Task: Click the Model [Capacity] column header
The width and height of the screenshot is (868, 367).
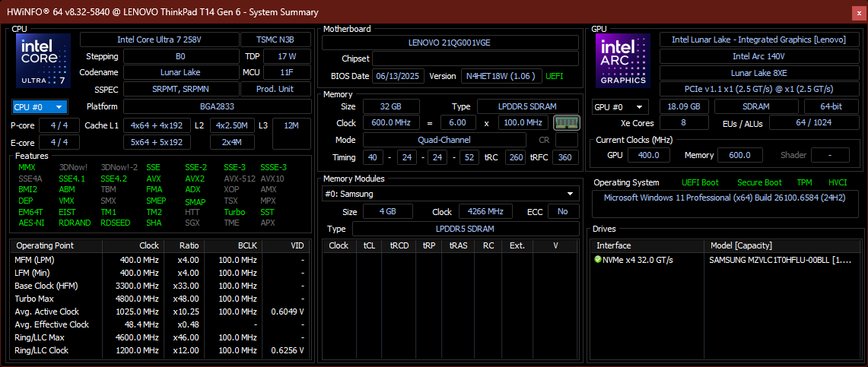Action: pos(743,245)
